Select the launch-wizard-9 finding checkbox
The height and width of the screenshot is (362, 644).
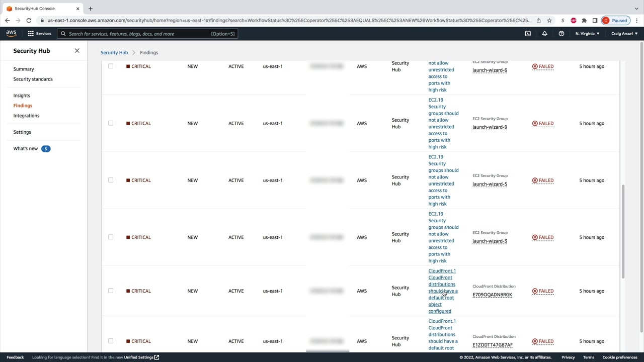(111, 123)
